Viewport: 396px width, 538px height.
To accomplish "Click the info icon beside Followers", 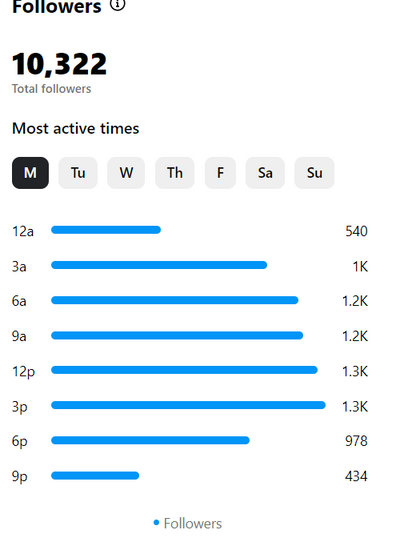I will [118, 4].
